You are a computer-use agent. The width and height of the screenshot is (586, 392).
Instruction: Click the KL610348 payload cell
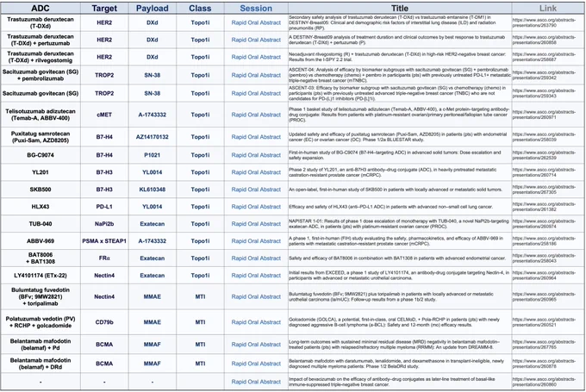153,190
